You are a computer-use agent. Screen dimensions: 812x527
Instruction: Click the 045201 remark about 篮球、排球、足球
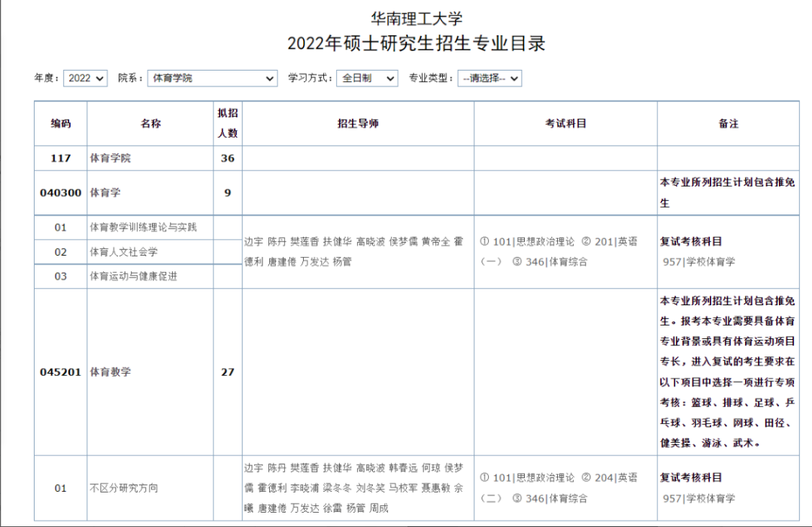coord(728,372)
